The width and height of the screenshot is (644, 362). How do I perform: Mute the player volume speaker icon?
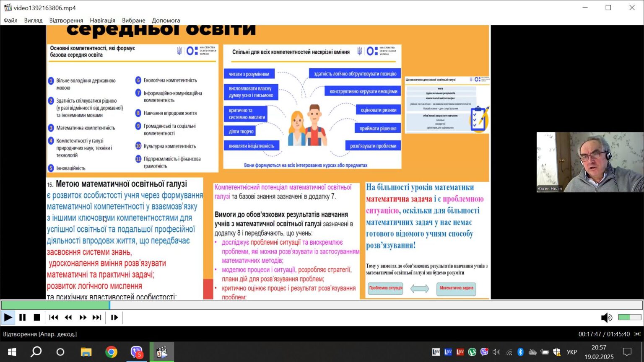pyautogui.click(x=606, y=318)
